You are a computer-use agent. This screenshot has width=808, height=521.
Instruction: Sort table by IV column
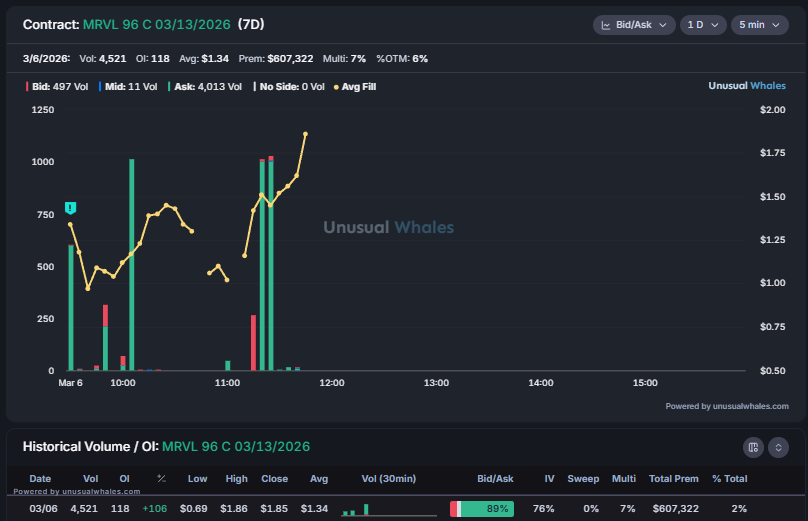549,478
